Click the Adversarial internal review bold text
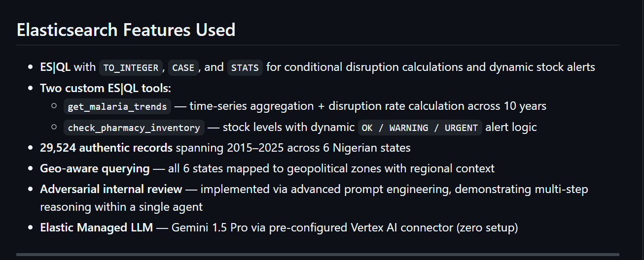This screenshot has width=644, height=260. click(x=111, y=189)
